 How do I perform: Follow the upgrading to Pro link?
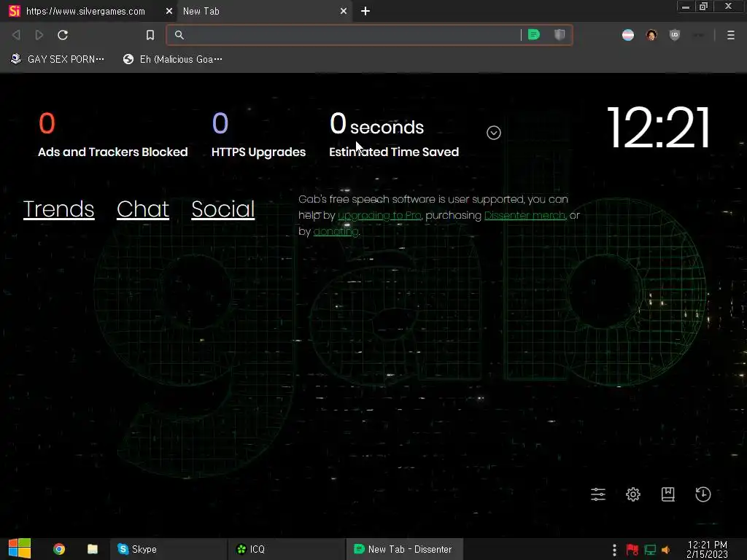point(379,215)
